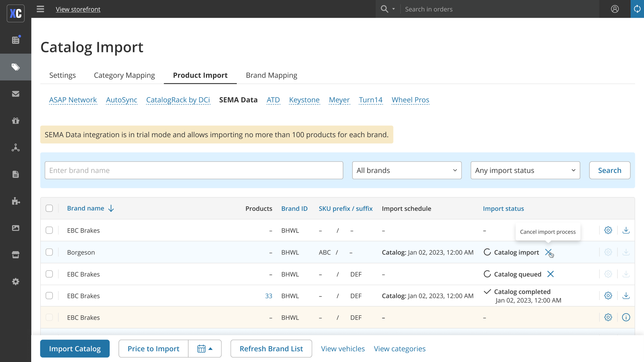
Task: Check the Borgeson row checkbox
Action: coord(49,252)
